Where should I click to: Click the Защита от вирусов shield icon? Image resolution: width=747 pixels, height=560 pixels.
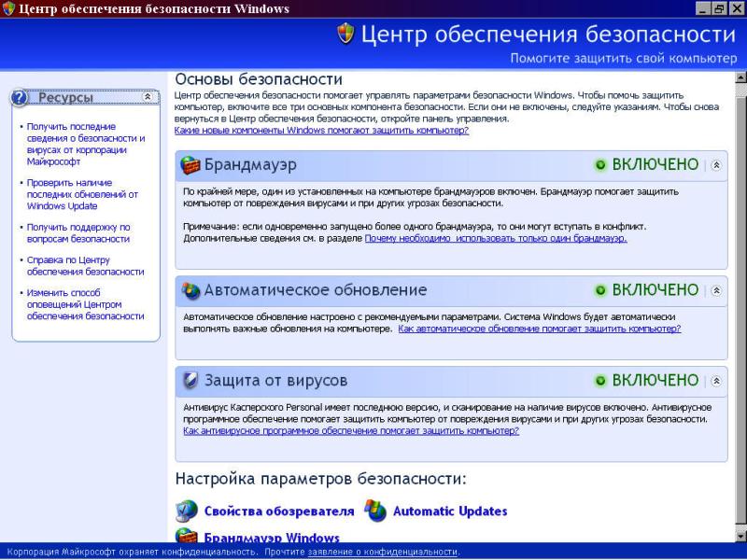pyautogui.click(x=190, y=381)
